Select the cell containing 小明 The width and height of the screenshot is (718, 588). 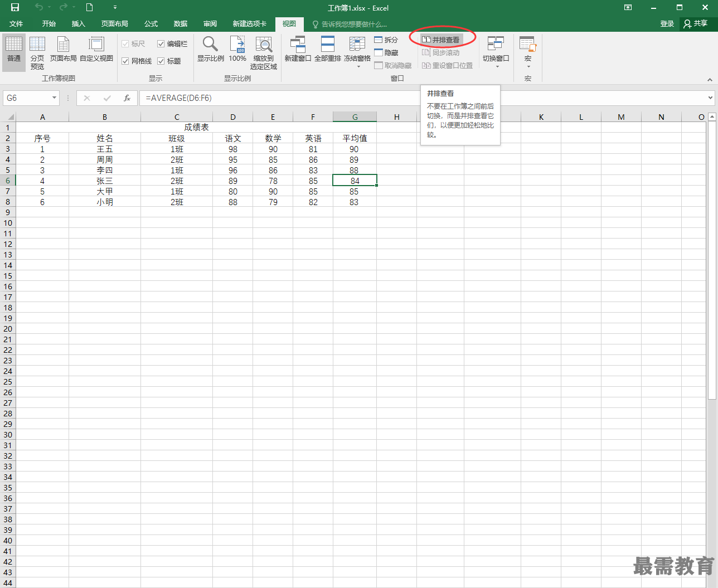[105, 202]
